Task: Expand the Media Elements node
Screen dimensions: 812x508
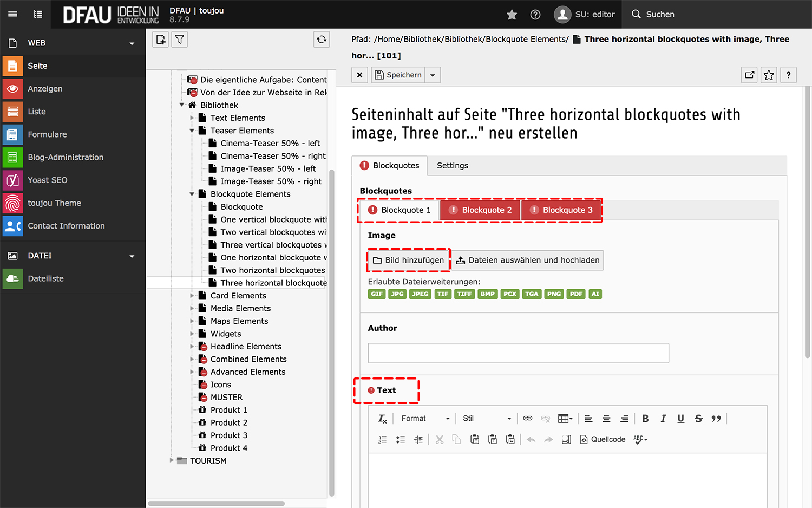Action: (x=192, y=308)
